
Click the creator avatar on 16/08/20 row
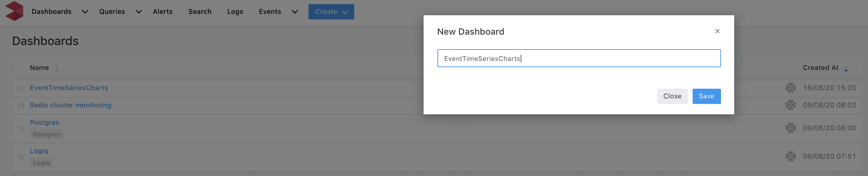tap(790, 88)
